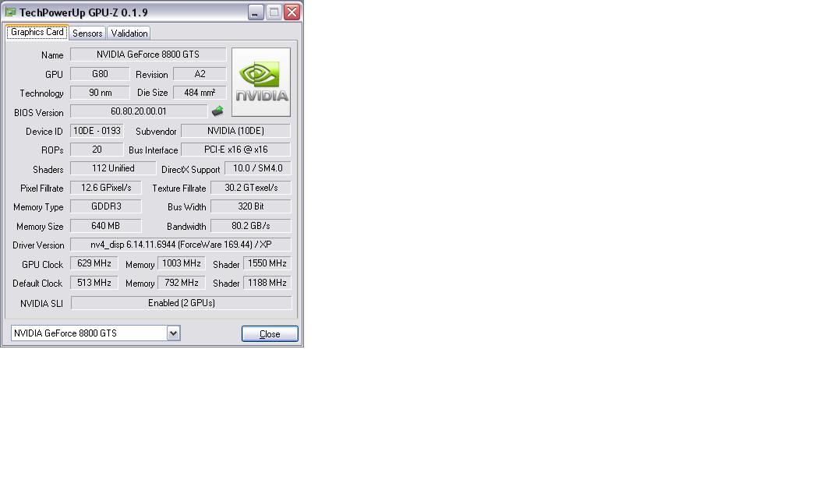Click DirectX Support value 10.0 / SM4.0
This screenshot has height=504, width=813.
258,168
